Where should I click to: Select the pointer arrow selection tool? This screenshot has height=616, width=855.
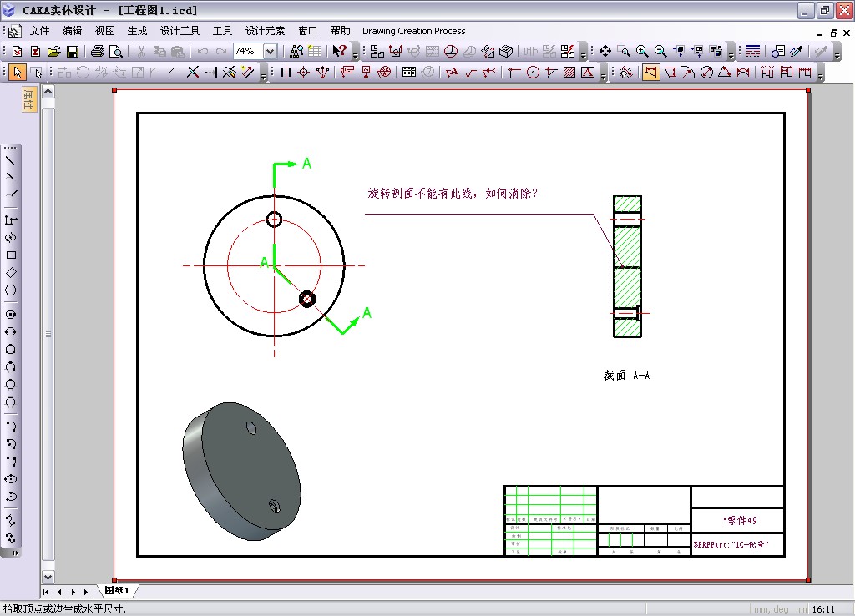coord(17,73)
